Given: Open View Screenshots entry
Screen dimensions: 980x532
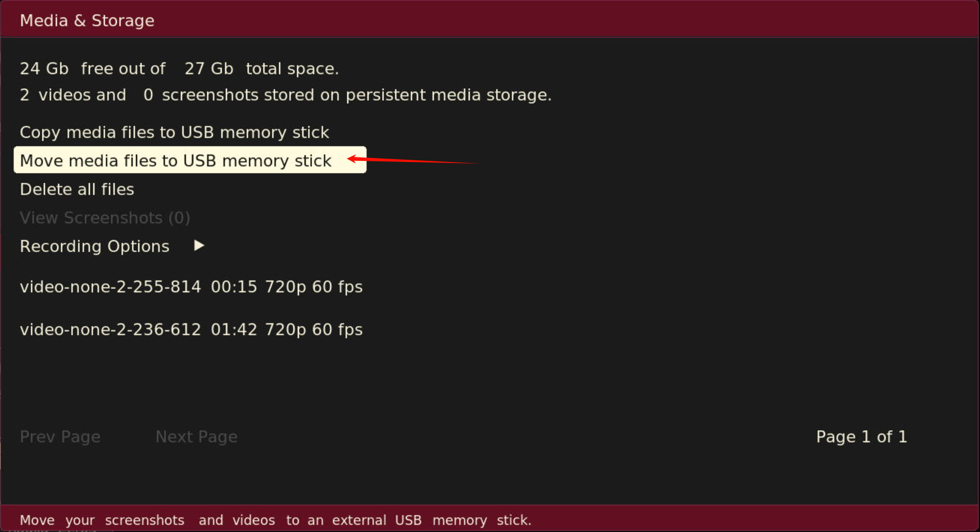Looking at the screenshot, I should click(105, 218).
